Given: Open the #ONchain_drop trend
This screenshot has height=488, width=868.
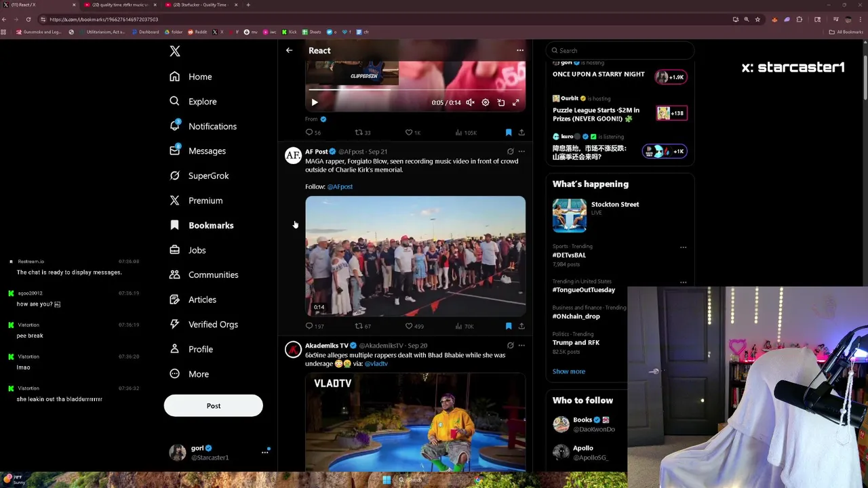Looking at the screenshot, I should [x=576, y=316].
